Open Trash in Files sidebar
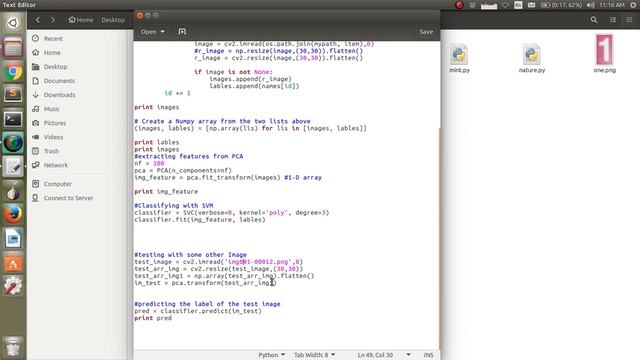 51,151
